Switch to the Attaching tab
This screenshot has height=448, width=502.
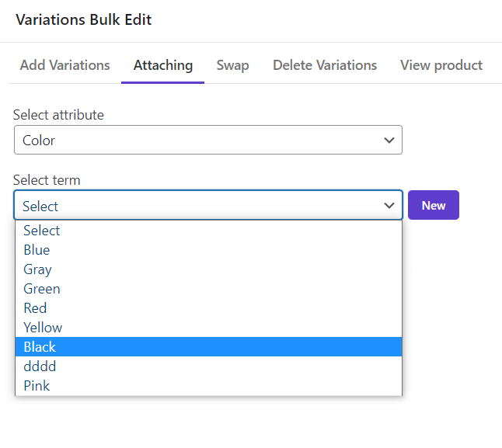(163, 65)
